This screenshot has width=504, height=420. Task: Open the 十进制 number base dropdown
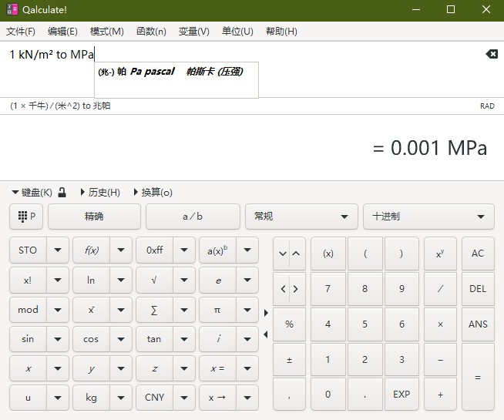(428, 217)
